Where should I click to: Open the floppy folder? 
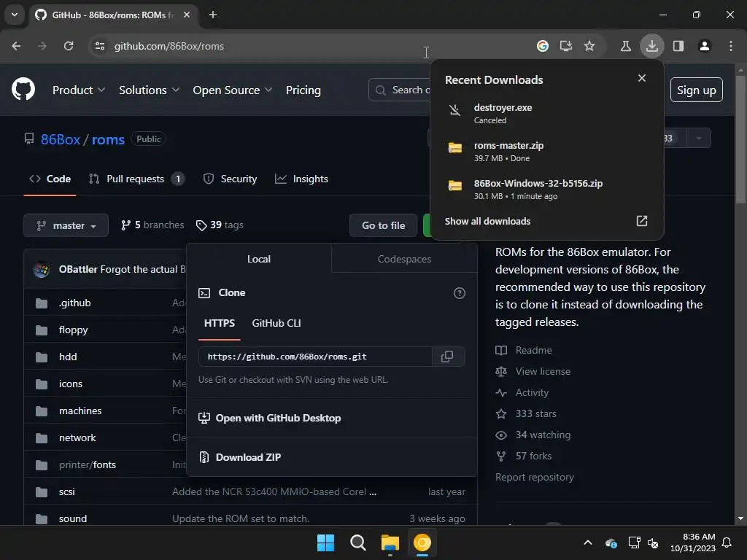74,330
